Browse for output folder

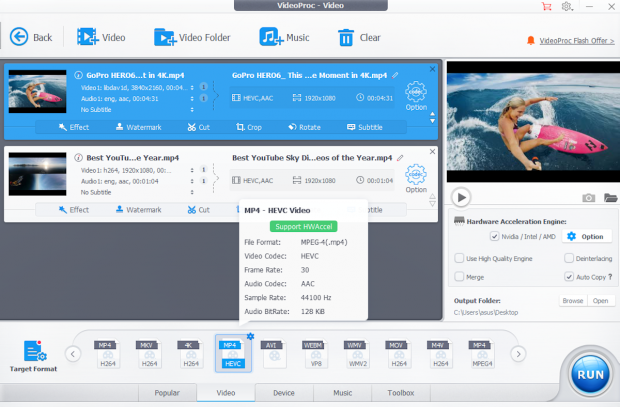(573, 301)
